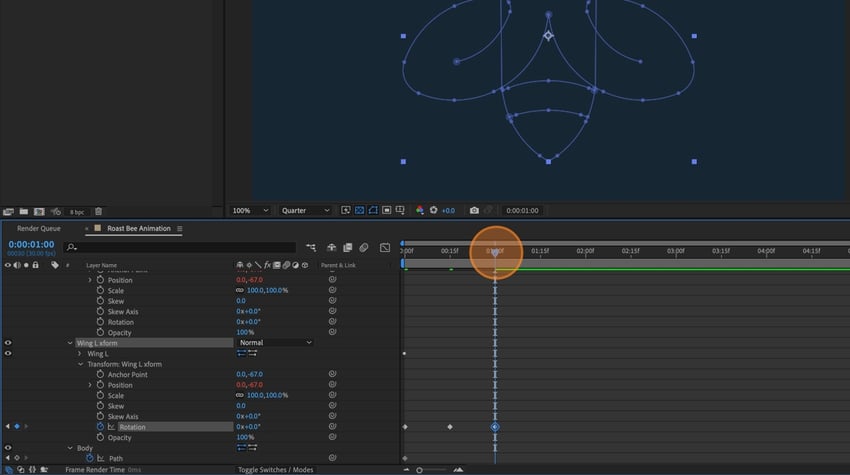
Task: Collapse the Body group
Action: coord(70,448)
